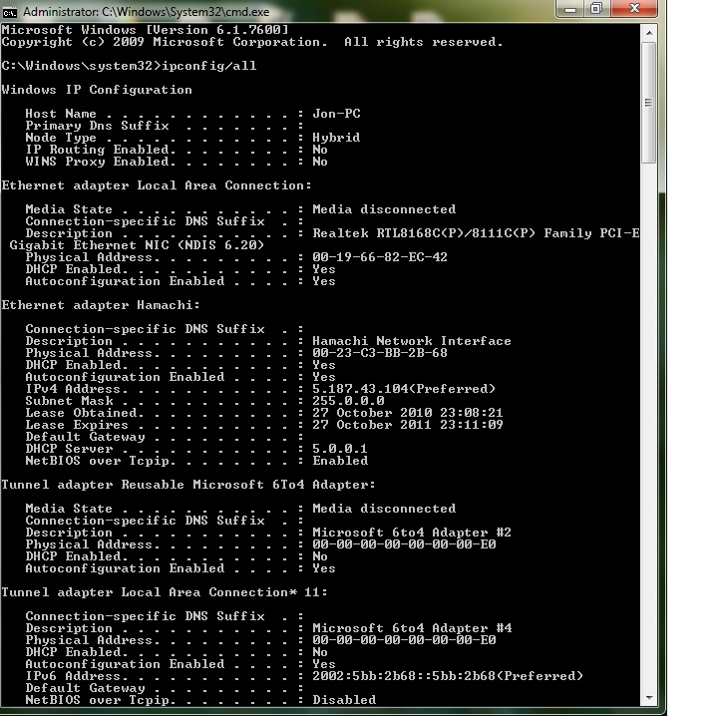Click the ipconfig/all command text

click(x=209, y=66)
